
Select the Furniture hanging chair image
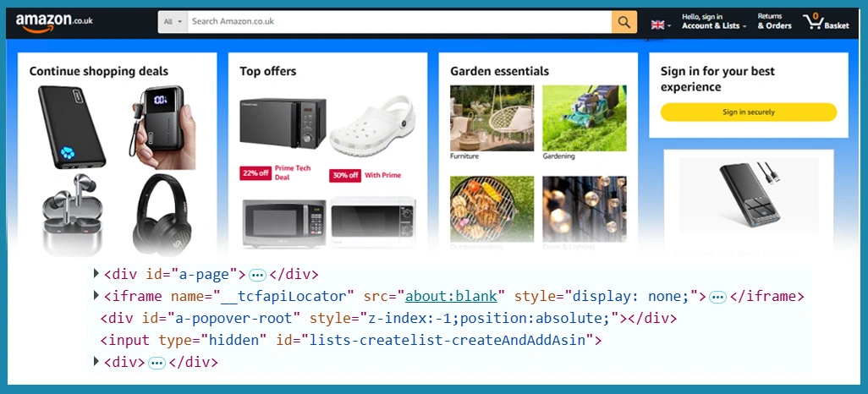point(492,117)
